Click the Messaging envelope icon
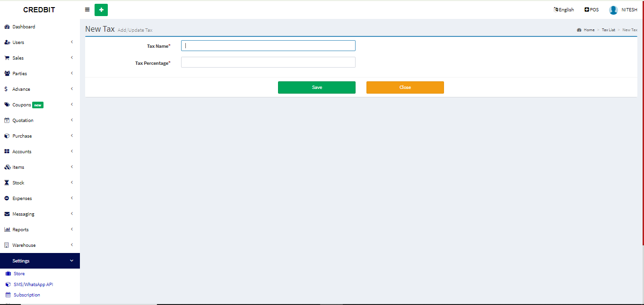The height and width of the screenshot is (305, 644). pos(7,214)
